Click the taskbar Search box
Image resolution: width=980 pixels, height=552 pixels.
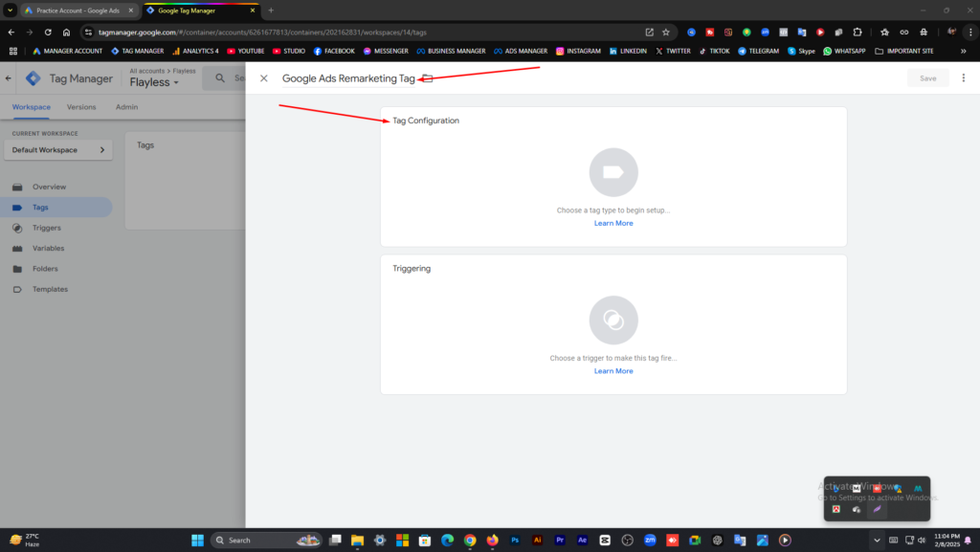pyautogui.click(x=266, y=541)
